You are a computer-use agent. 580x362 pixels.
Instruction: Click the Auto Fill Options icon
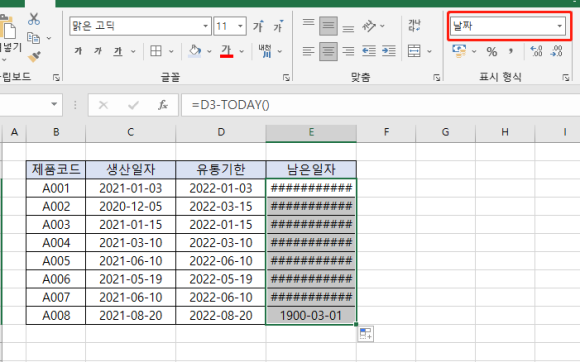click(365, 334)
